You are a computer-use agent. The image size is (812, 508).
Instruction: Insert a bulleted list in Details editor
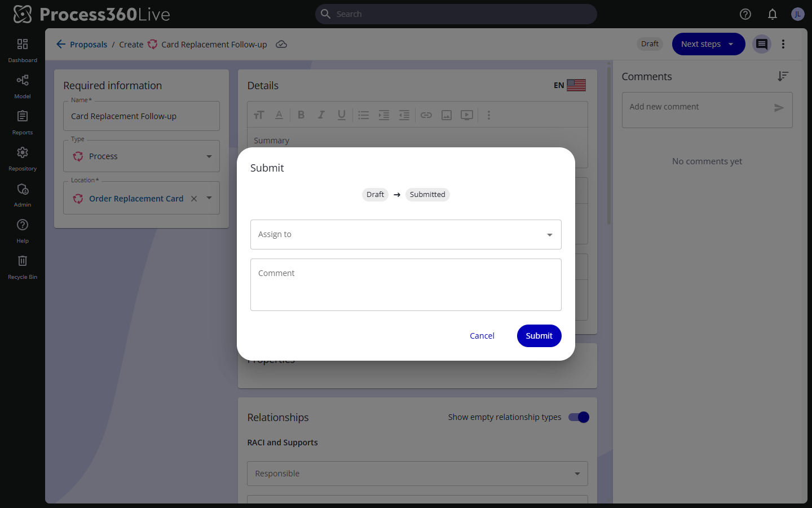(x=364, y=115)
